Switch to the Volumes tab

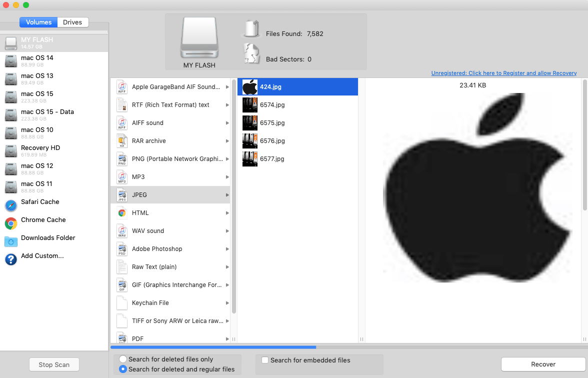pyautogui.click(x=38, y=22)
